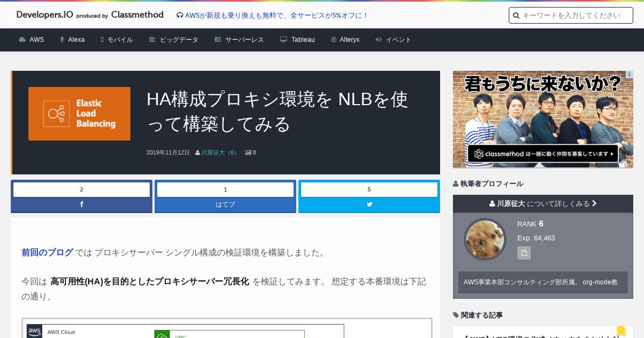
Task: Open the AWS 5% off announcement link
Action: (x=276, y=16)
